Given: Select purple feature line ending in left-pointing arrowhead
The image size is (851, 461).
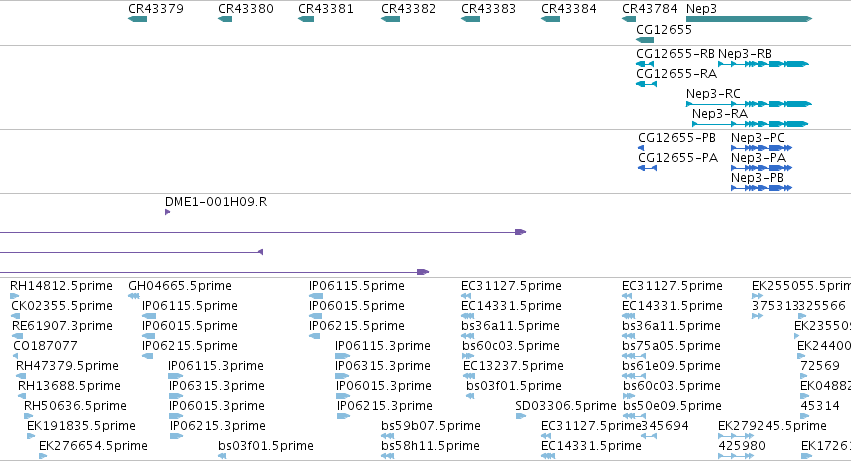Looking at the screenshot, I should [x=131, y=252].
